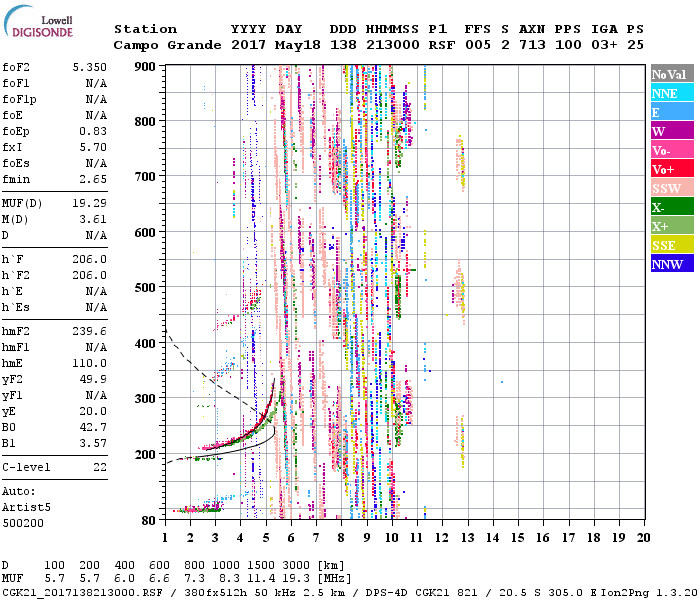
Task: Select the X- dark green legend swatch
Action: (x=672, y=207)
